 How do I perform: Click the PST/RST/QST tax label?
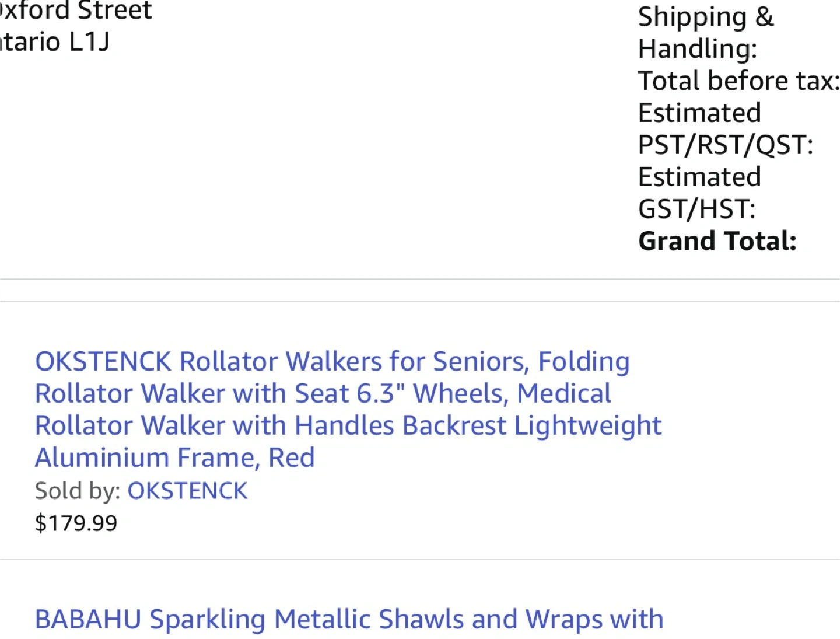pyautogui.click(x=726, y=145)
